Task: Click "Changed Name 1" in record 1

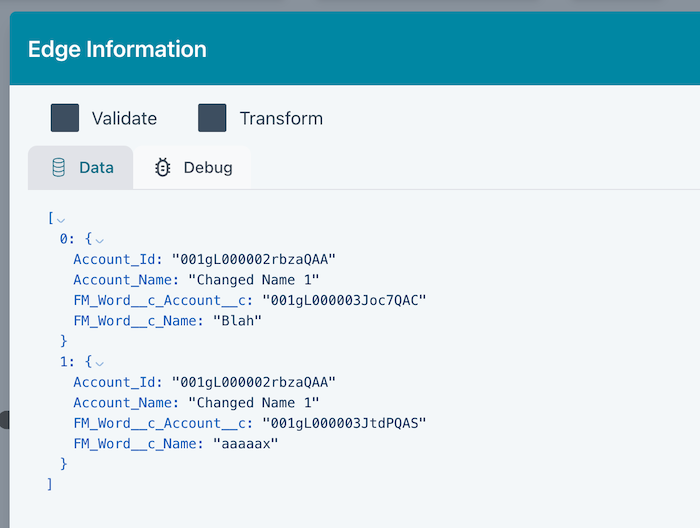Action: (254, 403)
